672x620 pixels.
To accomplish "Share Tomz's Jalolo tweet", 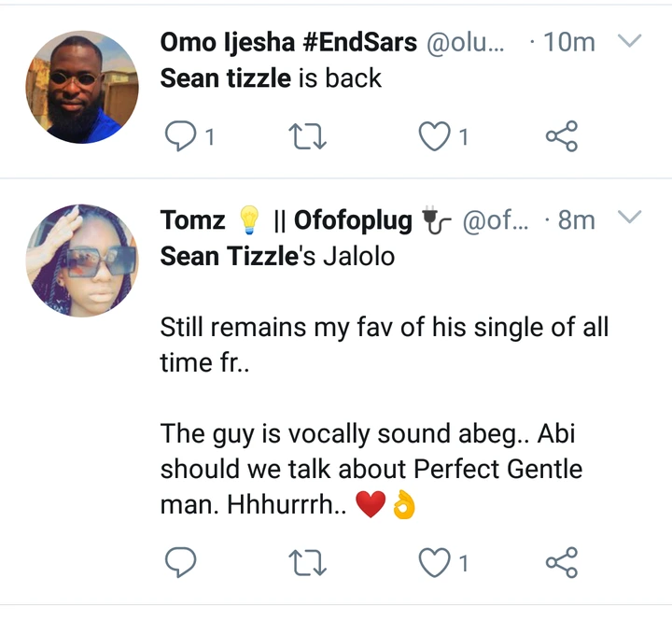I will click(x=561, y=562).
